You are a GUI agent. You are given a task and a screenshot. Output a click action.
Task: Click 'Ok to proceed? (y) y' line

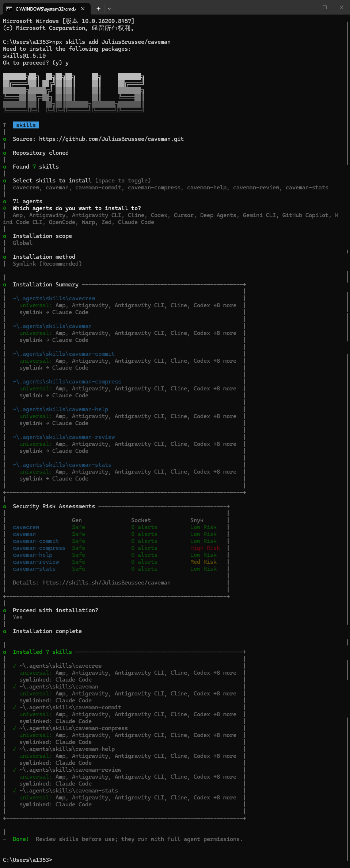(36, 63)
